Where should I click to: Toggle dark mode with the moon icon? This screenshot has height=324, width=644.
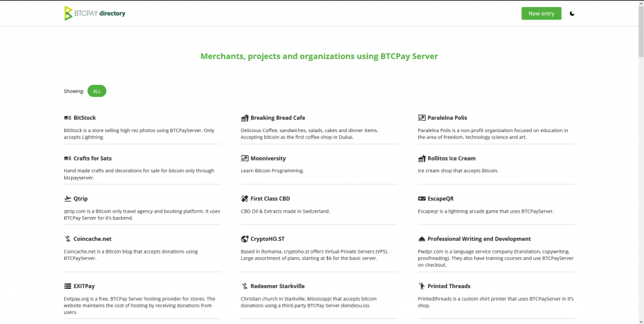tap(572, 14)
